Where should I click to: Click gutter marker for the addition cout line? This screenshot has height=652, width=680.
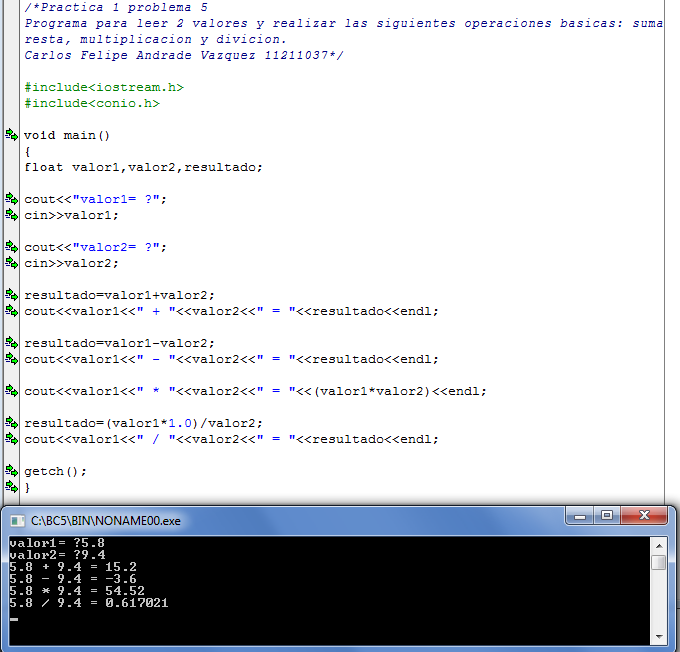12,311
